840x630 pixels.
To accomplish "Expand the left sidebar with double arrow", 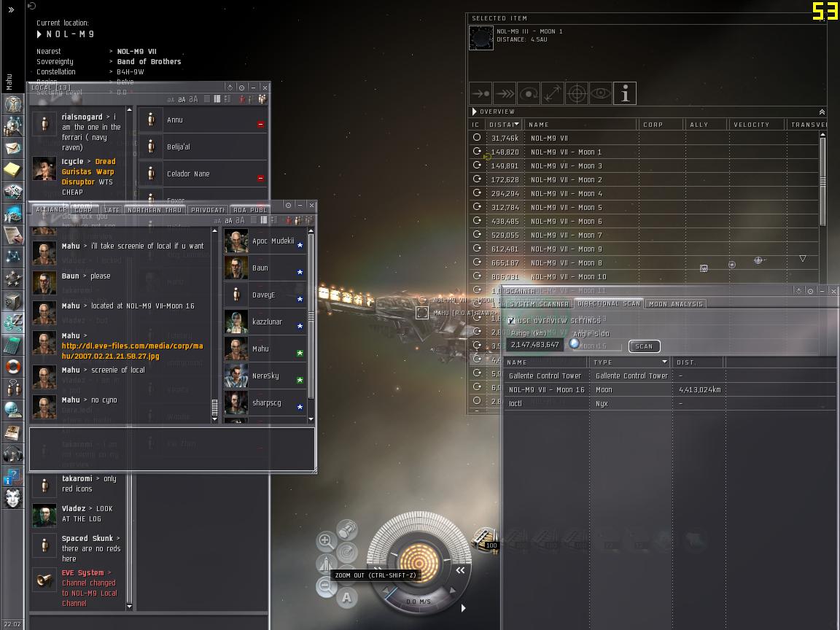I will [11, 9].
